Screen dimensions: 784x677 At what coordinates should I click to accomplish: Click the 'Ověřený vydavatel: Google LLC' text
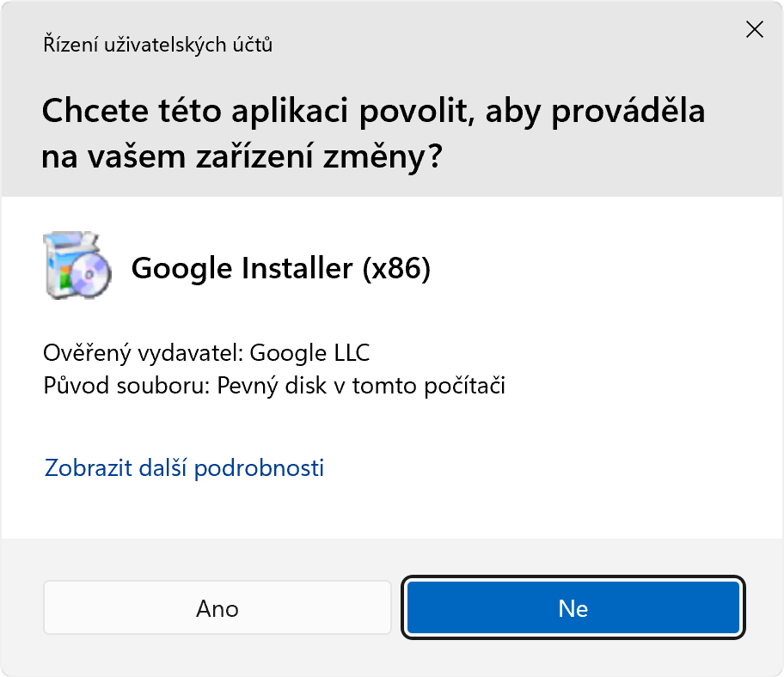tap(206, 352)
